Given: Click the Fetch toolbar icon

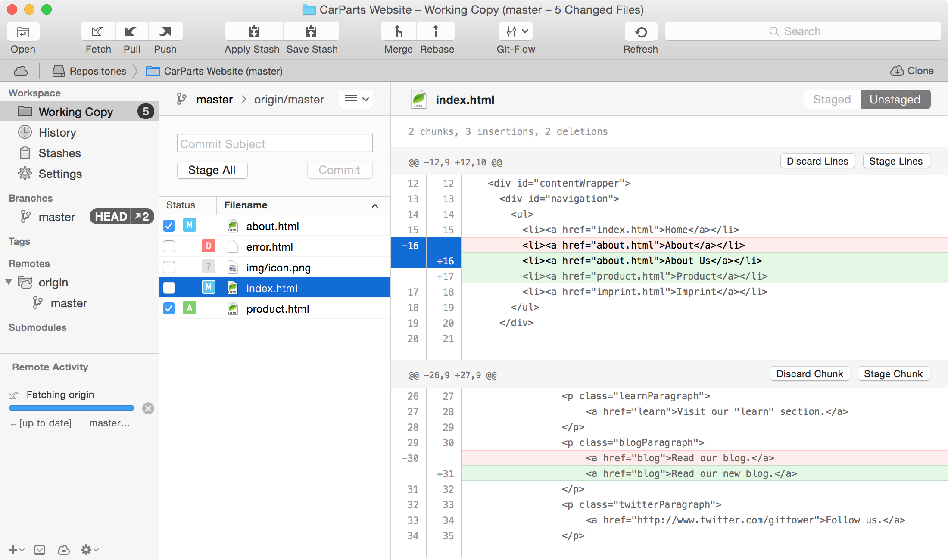Looking at the screenshot, I should pos(98,31).
